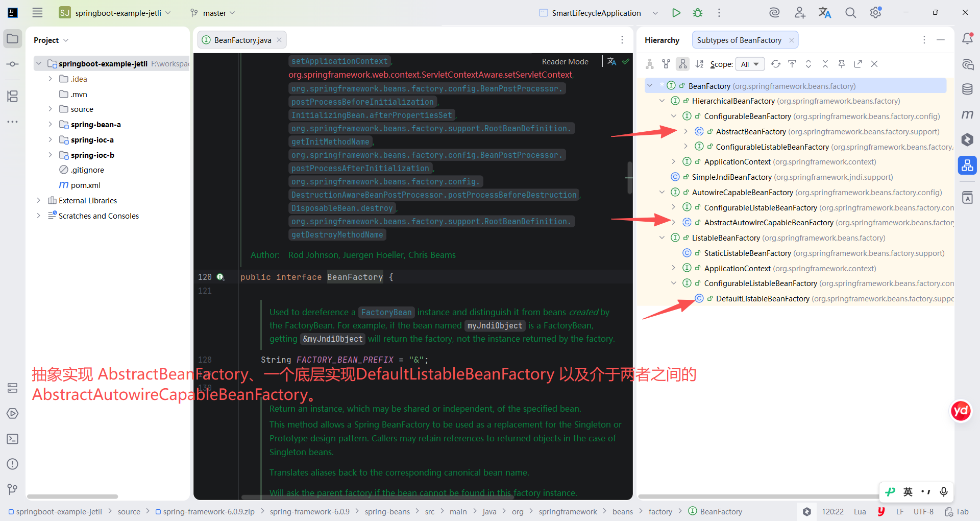Toggle Supertypes Hierarchy view button
Screen dimensions: 980x521
666,64
